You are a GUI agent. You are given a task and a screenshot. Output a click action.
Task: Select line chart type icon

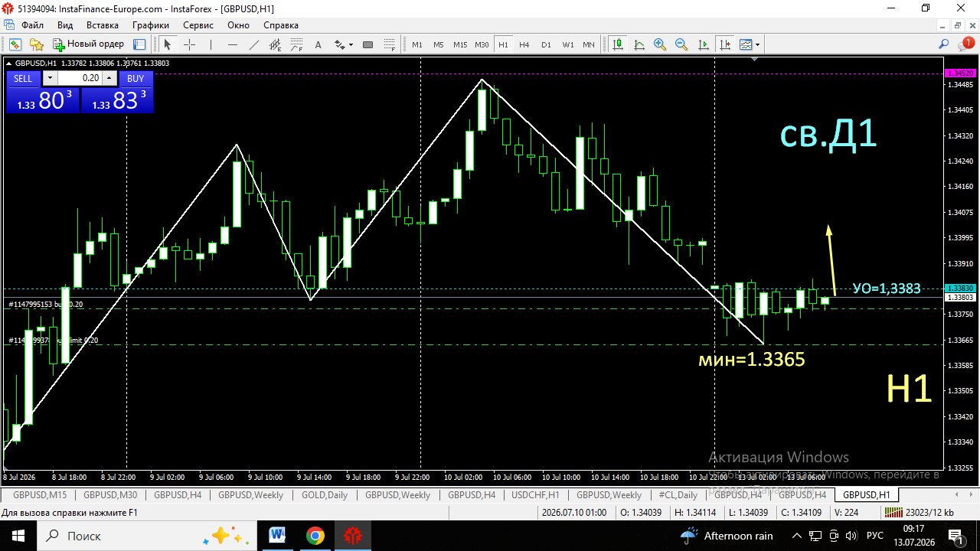click(x=639, y=44)
